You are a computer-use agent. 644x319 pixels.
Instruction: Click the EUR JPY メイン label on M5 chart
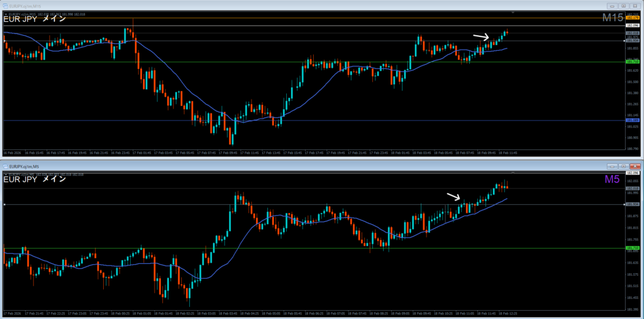(35, 180)
